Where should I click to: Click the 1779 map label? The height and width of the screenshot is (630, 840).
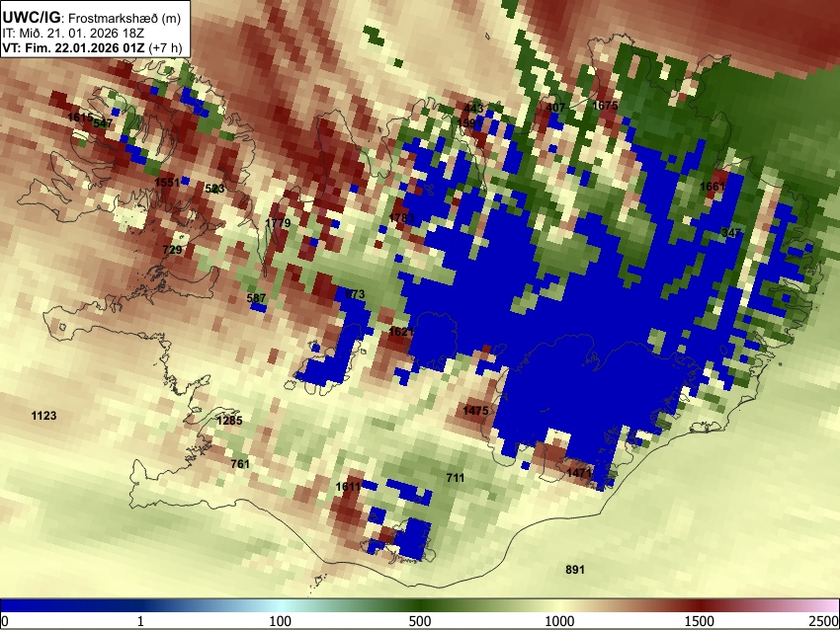278,223
